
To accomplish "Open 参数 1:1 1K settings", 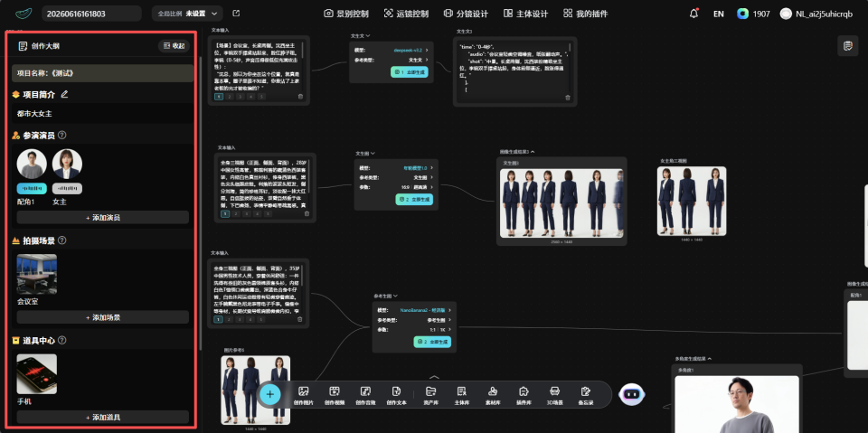I will click(x=441, y=329).
